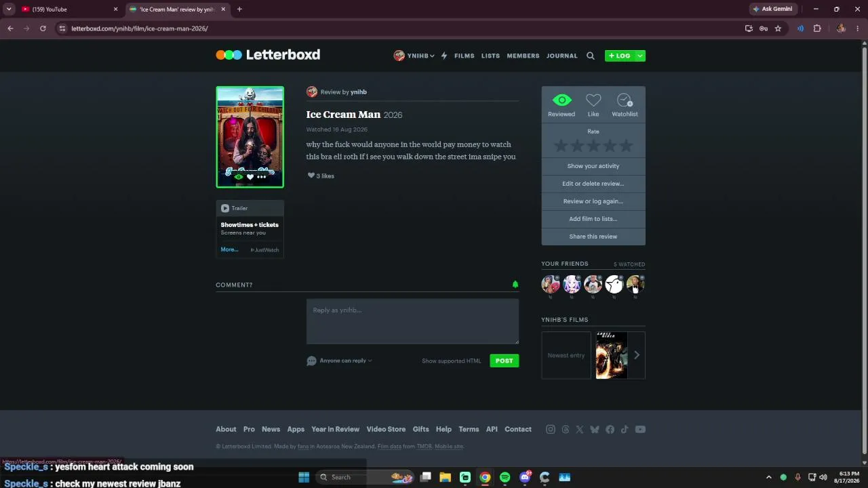Click 'Review or log again...'

593,201
